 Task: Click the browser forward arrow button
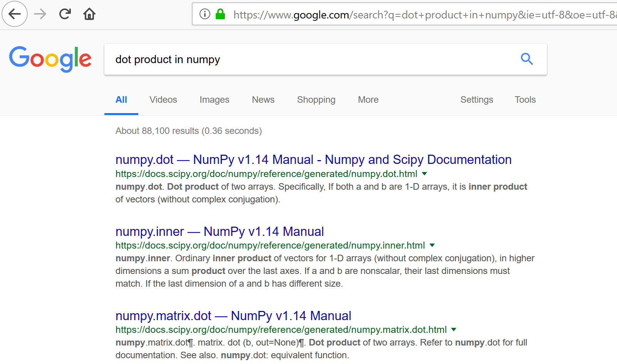pyautogui.click(x=40, y=14)
